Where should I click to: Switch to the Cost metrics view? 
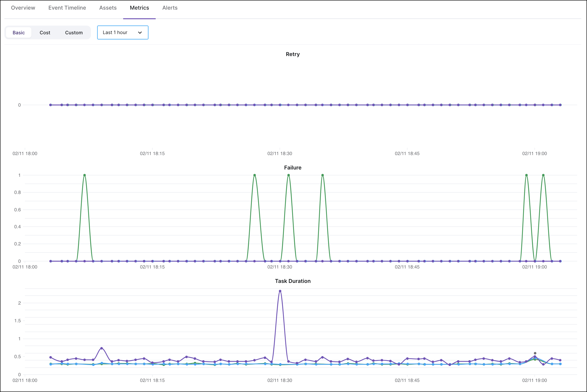pos(45,32)
